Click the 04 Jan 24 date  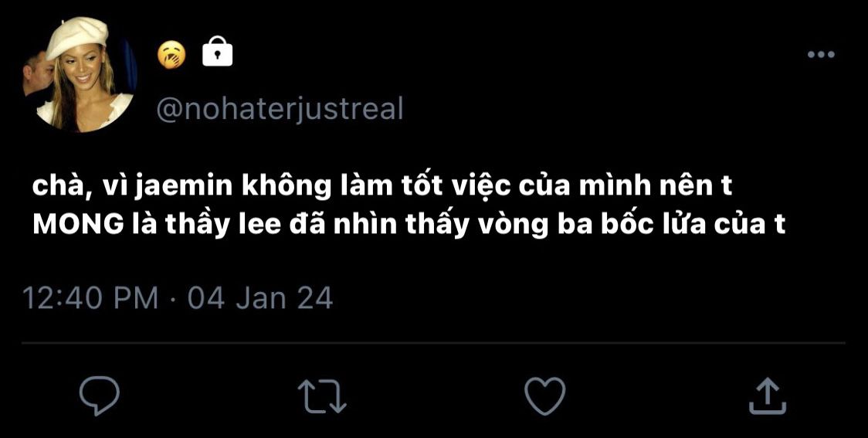point(260,298)
